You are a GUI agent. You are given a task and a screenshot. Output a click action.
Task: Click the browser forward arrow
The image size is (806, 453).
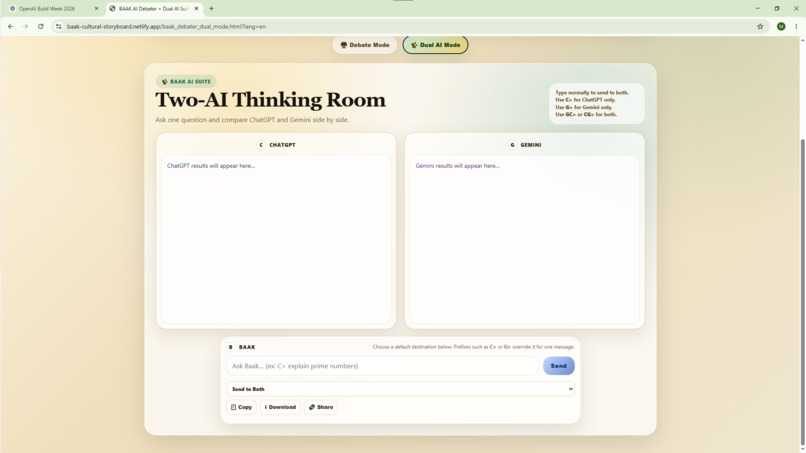pyautogui.click(x=25, y=26)
